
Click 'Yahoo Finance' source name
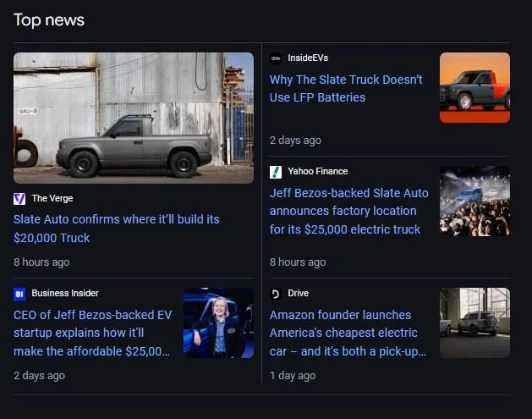tap(317, 172)
